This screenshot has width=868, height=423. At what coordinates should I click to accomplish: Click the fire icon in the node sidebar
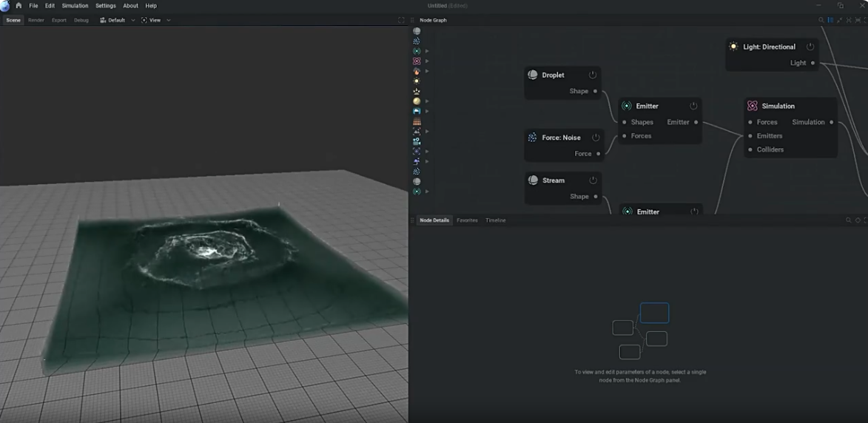417,71
